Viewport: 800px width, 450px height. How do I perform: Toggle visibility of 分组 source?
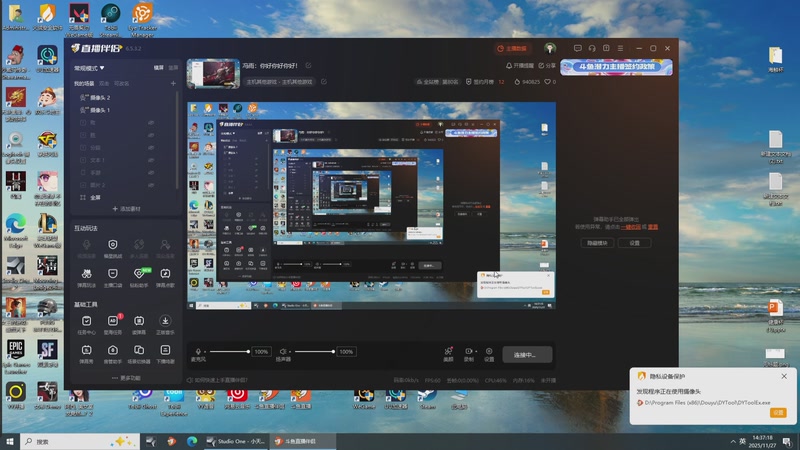pos(151,147)
